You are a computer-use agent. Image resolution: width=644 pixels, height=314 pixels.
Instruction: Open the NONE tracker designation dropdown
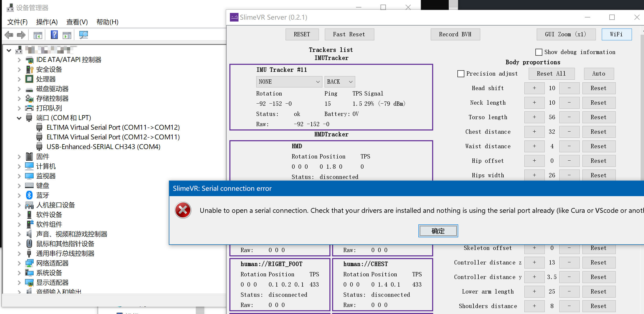(289, 82)
